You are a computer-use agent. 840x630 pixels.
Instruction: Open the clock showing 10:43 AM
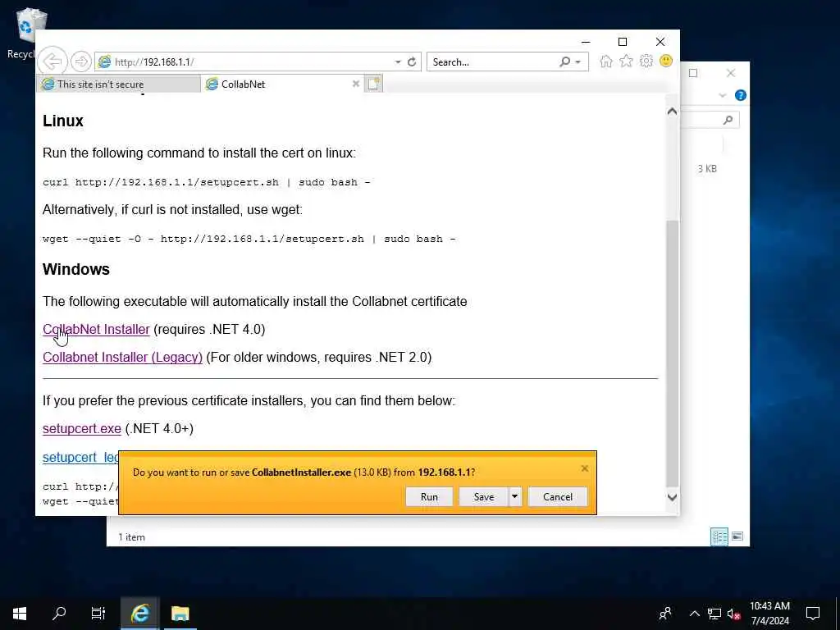(x=769, y=614)
